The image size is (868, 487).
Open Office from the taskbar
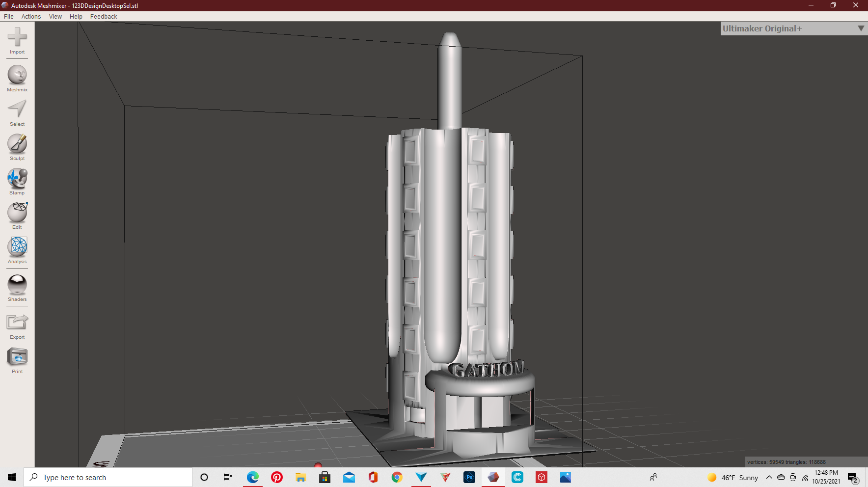[373, 477]
